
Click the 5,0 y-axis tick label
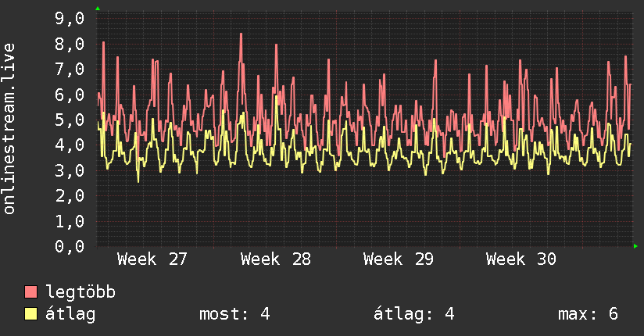(70, 120)
